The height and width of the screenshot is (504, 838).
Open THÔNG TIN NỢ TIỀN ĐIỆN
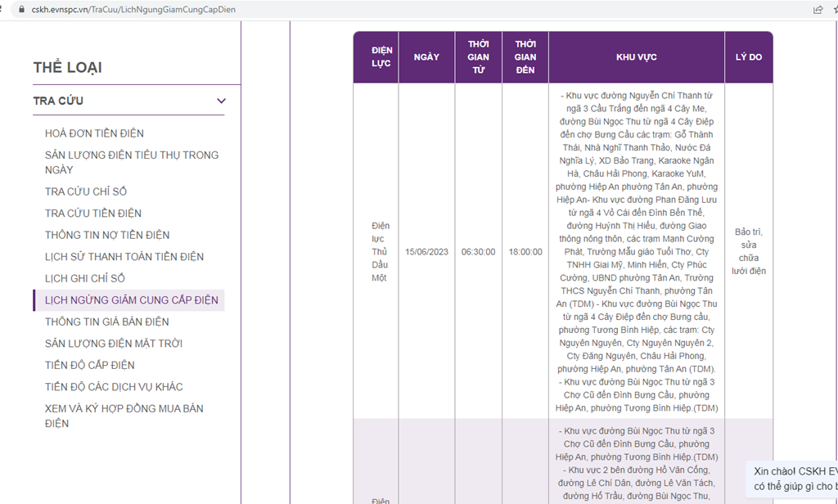[x=107, y=235]
